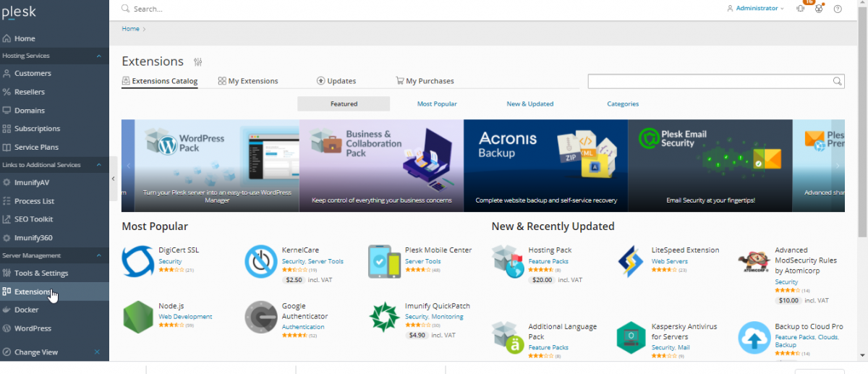868x374 pixels.
Task: Click the $20.00 Hosting Pack price
Action: 541,280
